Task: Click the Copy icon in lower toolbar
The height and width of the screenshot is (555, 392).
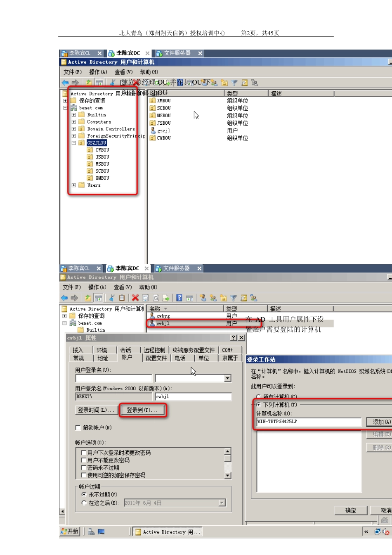Action: pyautogui.click(x=122, y=298)
